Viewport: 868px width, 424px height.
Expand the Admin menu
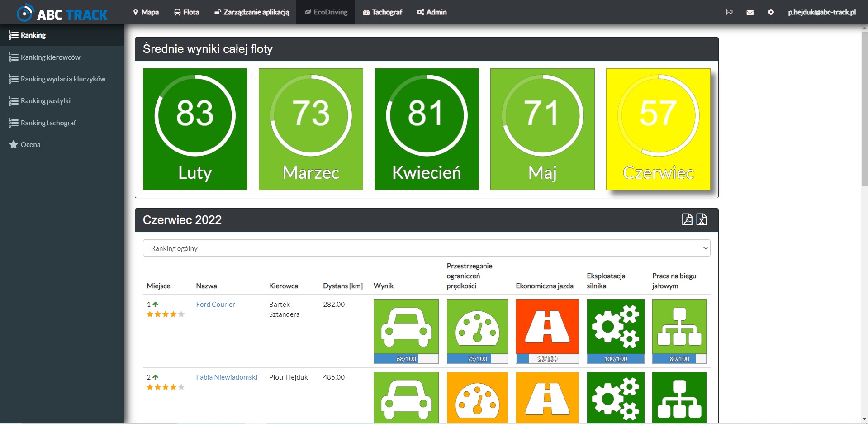click(432, 12)
